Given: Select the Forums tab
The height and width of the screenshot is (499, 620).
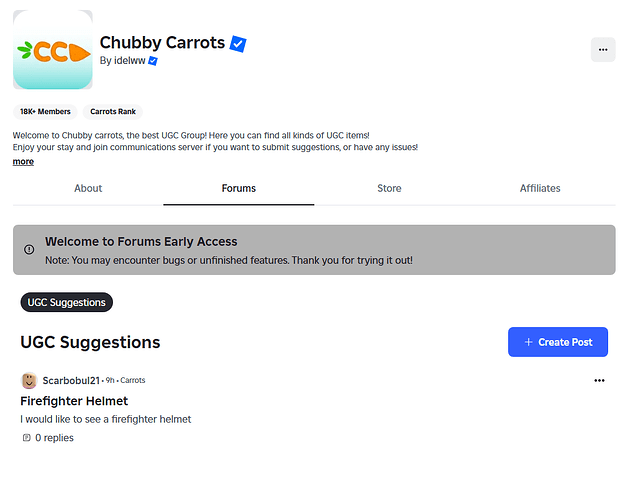Looking at the screenshot, I should [239, 188].
